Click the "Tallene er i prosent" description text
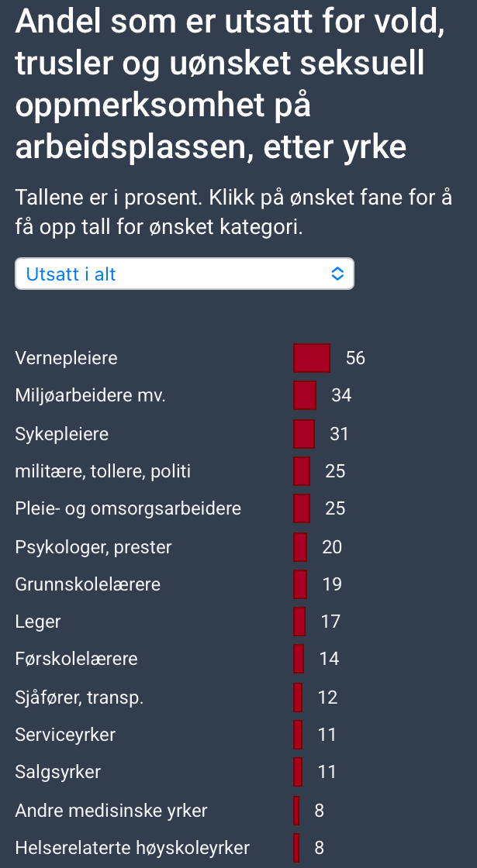This screenshot has width=477, height=868. 233,213
